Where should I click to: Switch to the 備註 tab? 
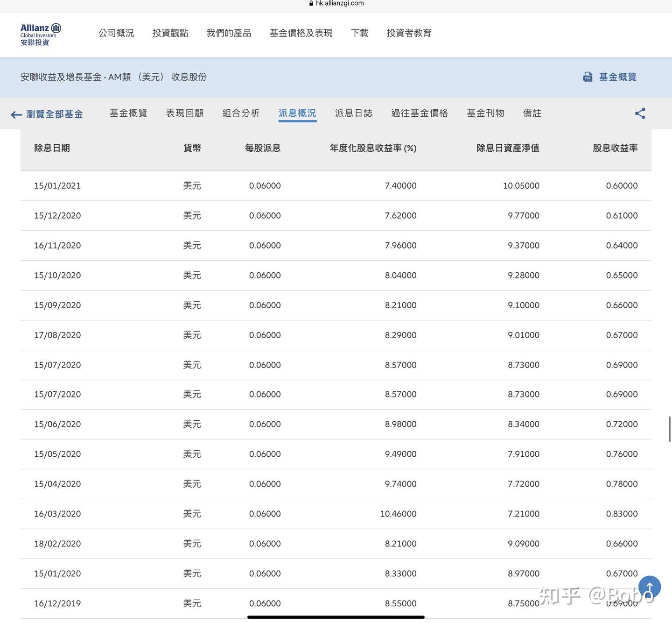pos(532,113)
